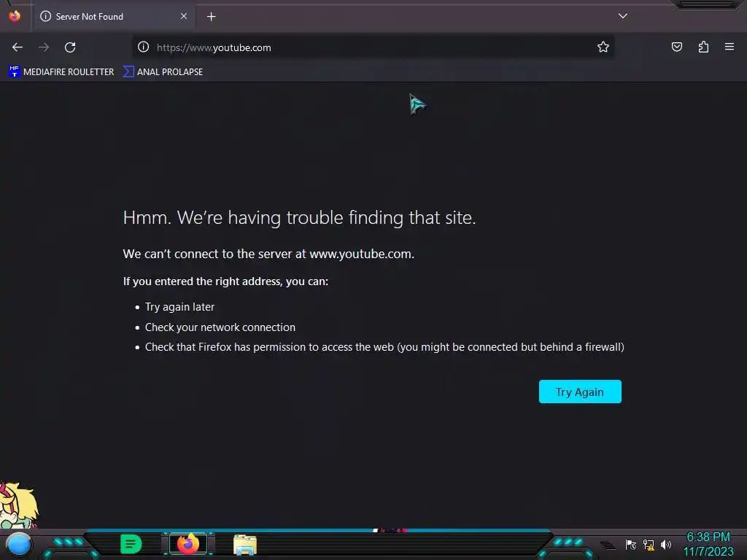Open the network status tray icon

(x=649, y=545)
